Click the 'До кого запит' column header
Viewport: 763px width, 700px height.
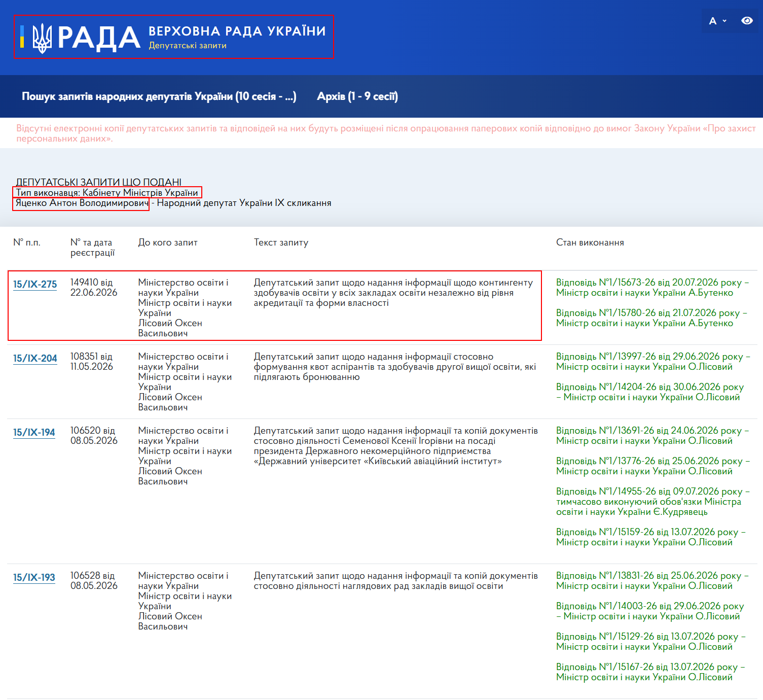click(x=168, y=242)
